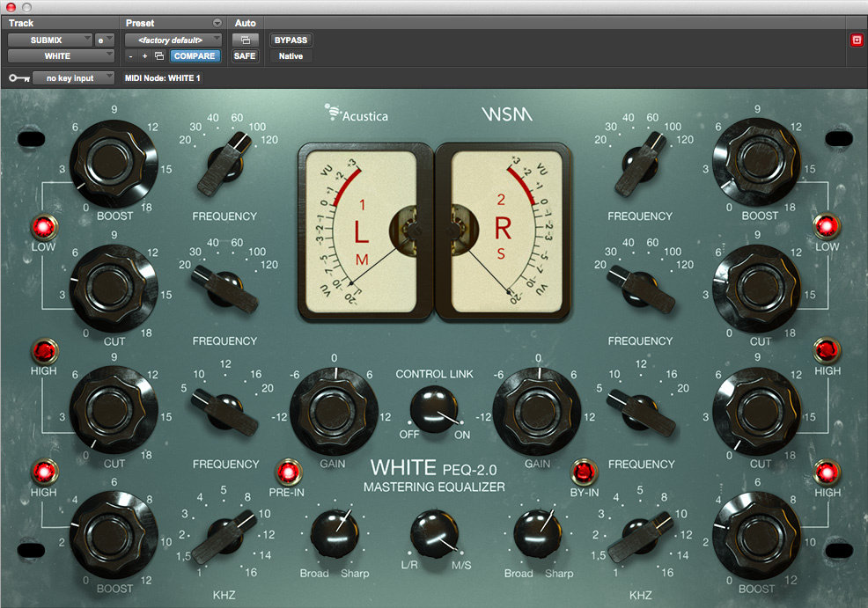Click the right KHZ frequency selector lever
Viewport: 868px width, 608px height.
click(641, 536)
